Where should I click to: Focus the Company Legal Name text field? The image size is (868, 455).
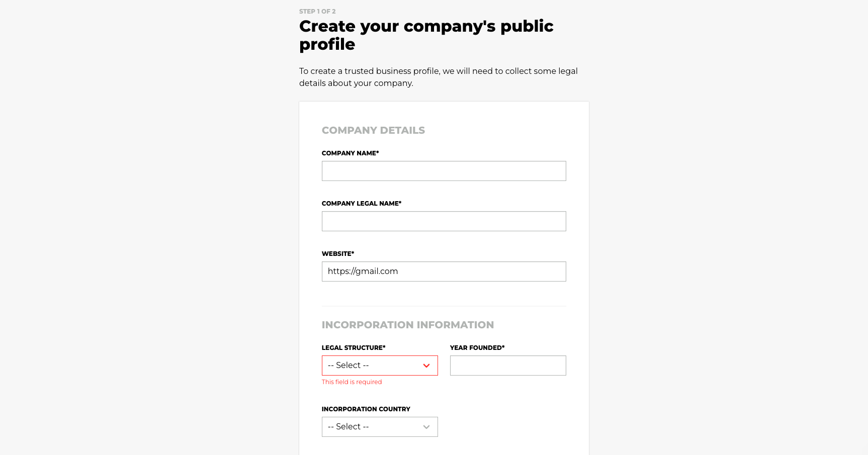coord(444,221)
